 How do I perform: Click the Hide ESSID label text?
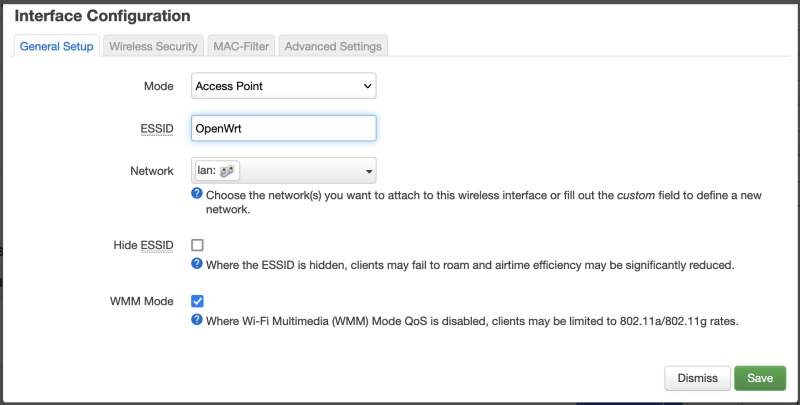tap(144, 245)
